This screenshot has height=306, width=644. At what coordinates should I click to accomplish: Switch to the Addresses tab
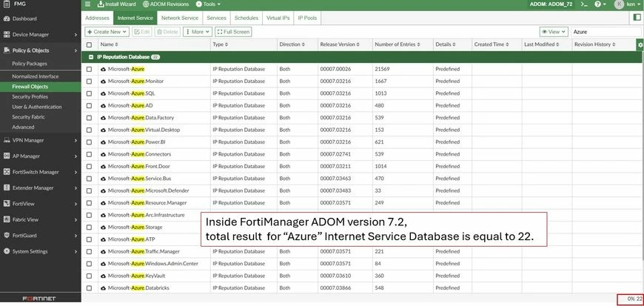pyautogui.click(x=97, y=18)
